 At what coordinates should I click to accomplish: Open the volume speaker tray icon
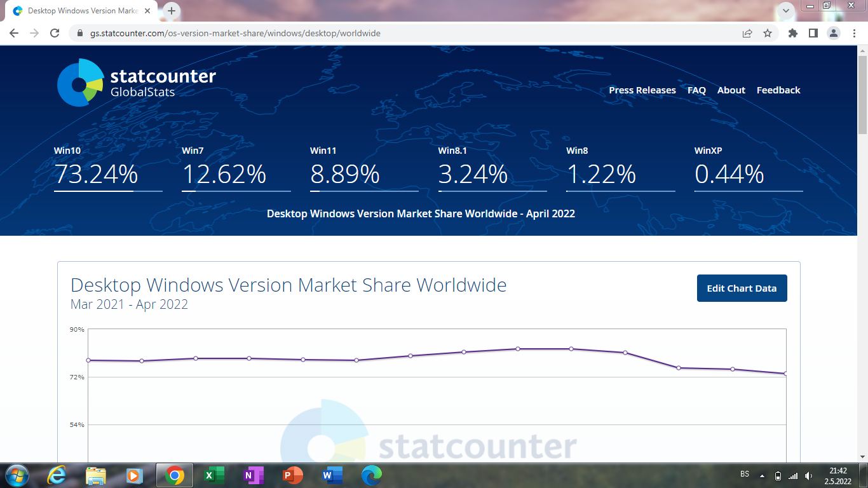point(808,476)
